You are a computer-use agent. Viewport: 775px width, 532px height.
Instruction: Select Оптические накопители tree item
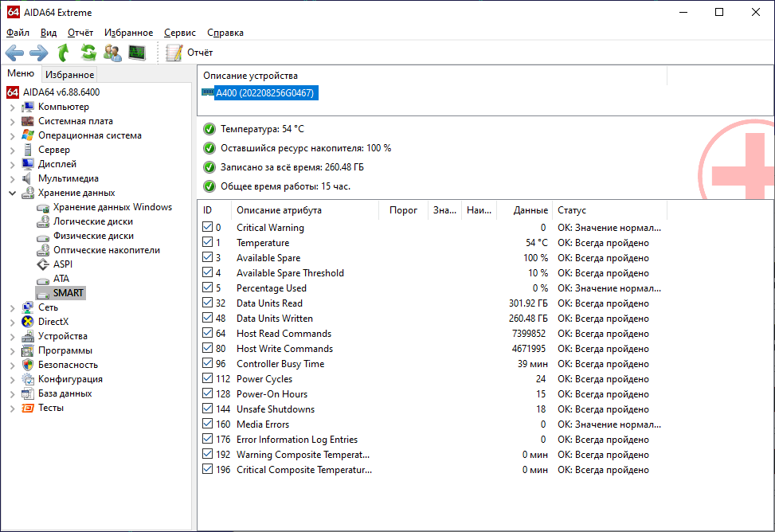tap(107, 250)
